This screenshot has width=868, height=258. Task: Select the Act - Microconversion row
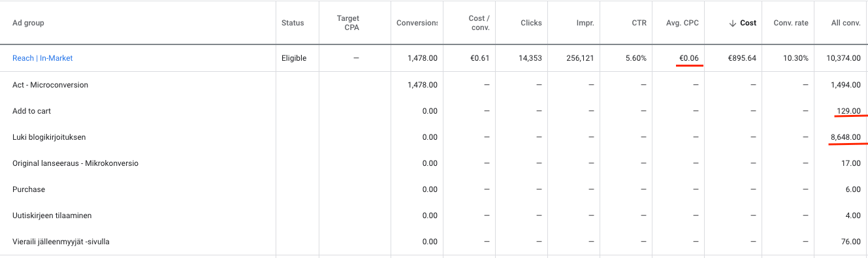coord(434,85)
